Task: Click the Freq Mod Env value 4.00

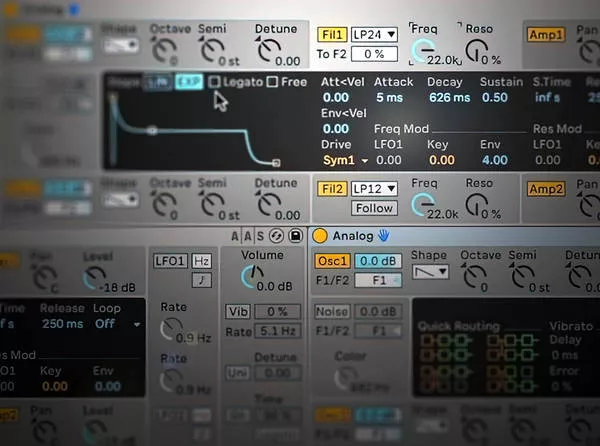Action: tap(495, 160)
